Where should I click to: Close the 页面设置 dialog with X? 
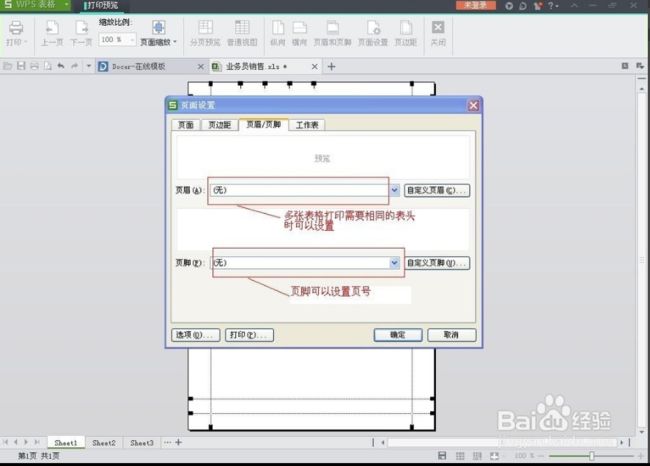473,105
